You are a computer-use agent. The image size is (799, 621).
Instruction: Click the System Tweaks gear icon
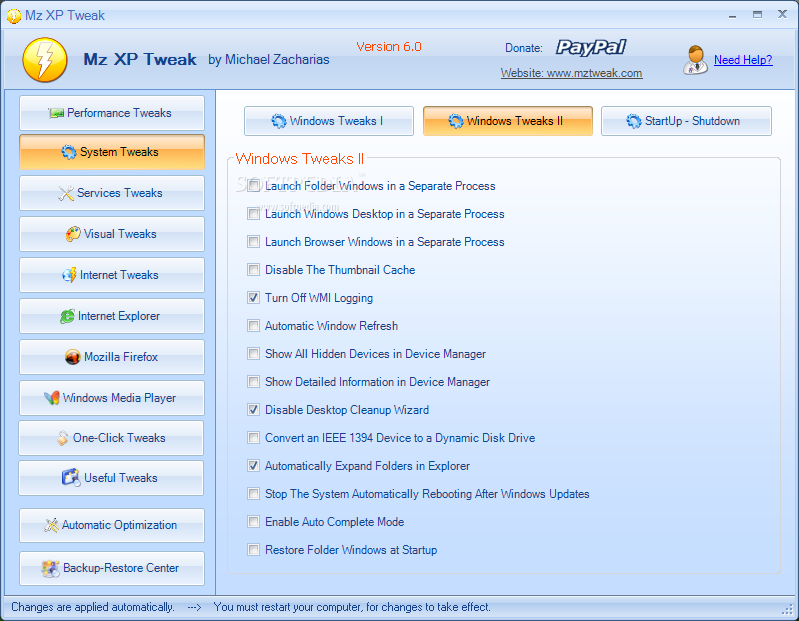69,152
